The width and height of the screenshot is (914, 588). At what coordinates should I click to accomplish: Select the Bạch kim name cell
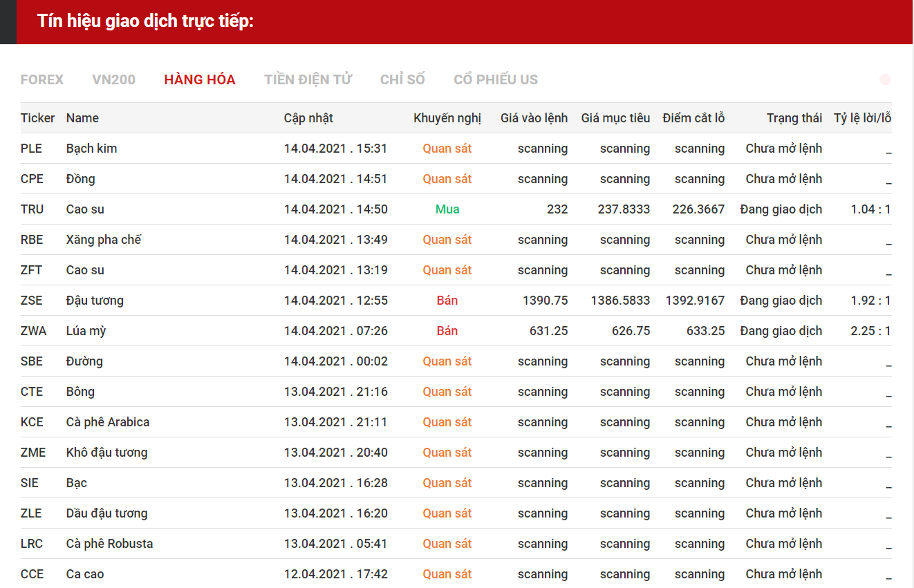(91, 149)
